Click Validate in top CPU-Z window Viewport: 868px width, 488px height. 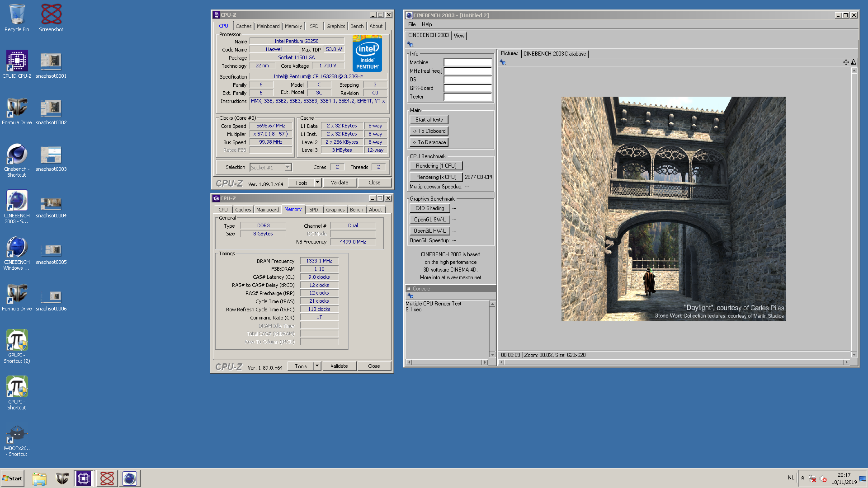340,183
